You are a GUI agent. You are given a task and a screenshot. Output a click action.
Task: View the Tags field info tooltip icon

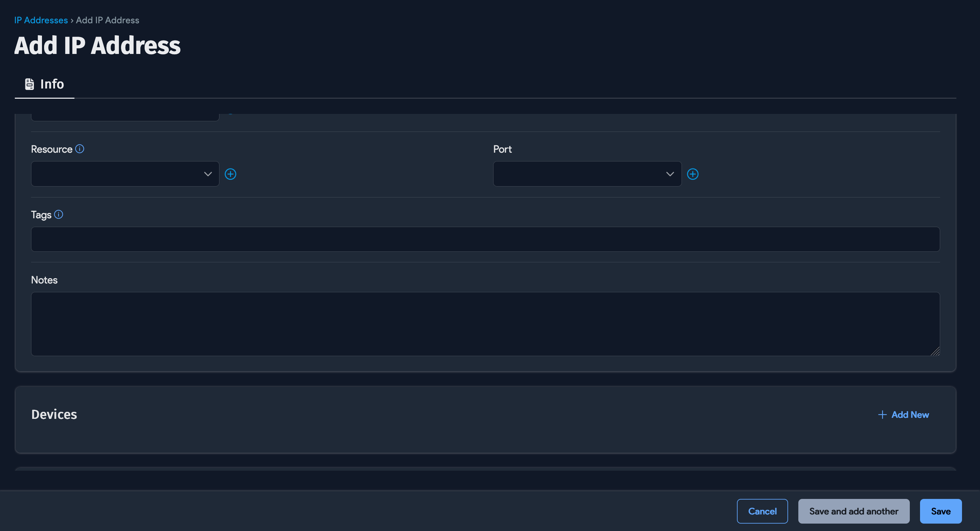(59, 214)
